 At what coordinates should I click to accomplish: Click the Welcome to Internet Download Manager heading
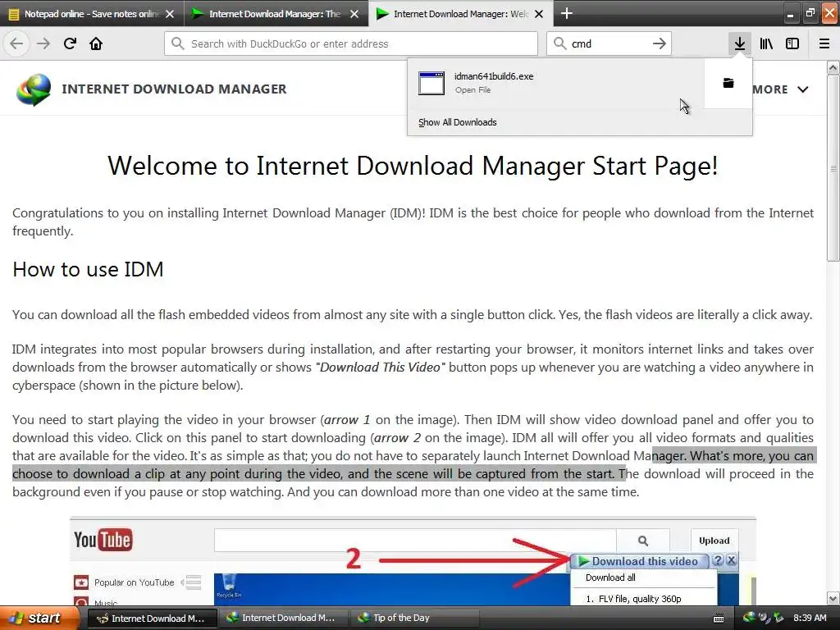pos(413,166)
